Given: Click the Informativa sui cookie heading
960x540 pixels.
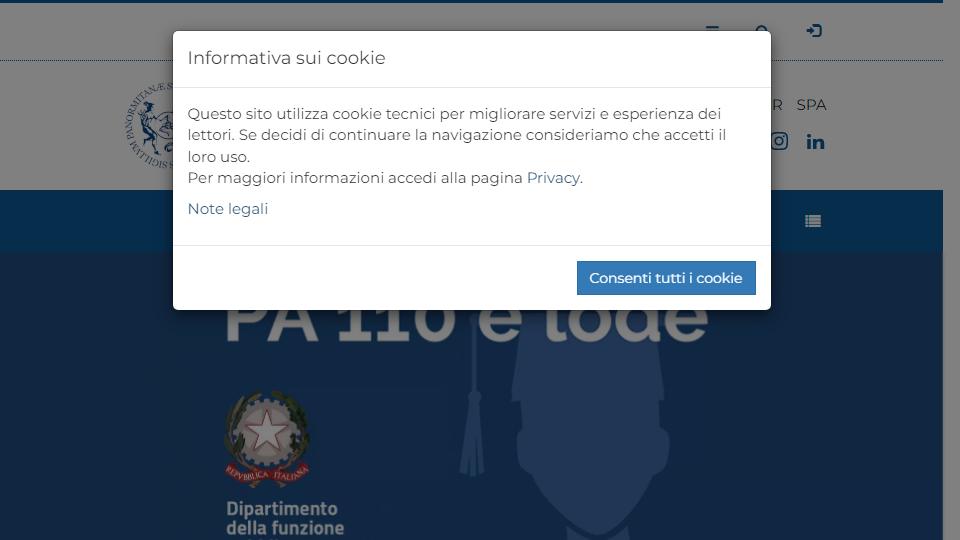Looking at the screenshot, I should point(287,58).
